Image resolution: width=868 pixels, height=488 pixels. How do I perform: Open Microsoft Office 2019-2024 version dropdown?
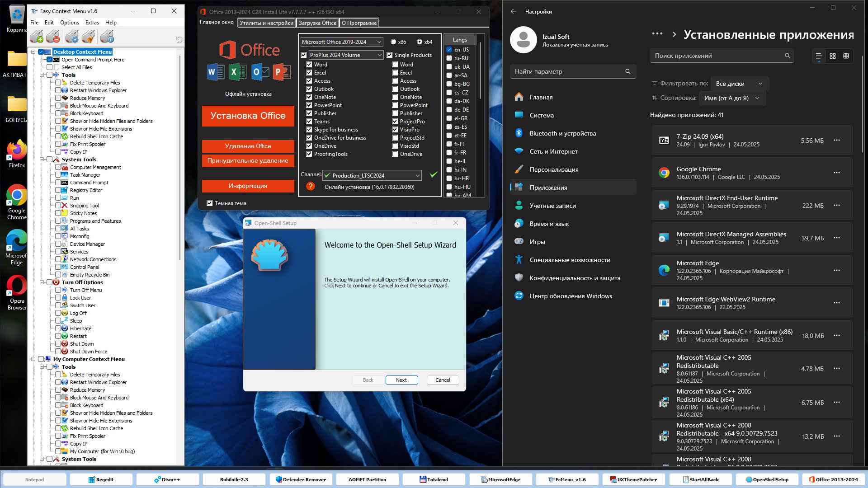coord(342,42)
